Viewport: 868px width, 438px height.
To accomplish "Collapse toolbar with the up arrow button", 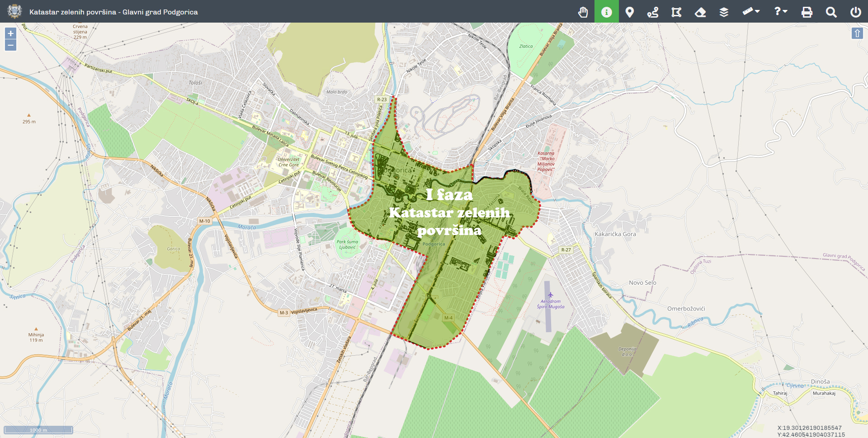I will point(857,33).
